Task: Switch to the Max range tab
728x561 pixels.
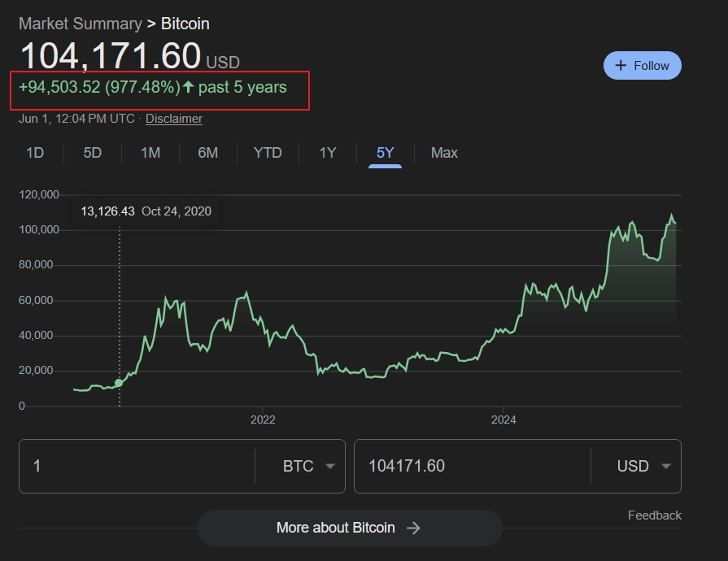Action: 444,153
